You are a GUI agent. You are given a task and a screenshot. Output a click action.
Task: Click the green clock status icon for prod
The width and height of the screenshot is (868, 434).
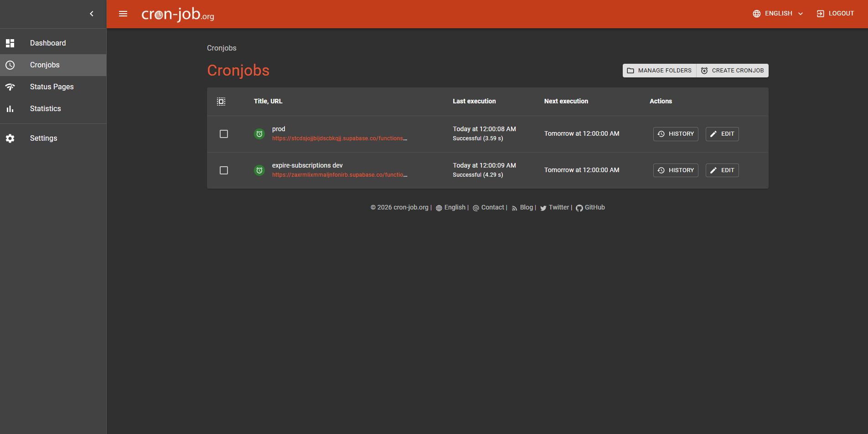tap(259, 134)
